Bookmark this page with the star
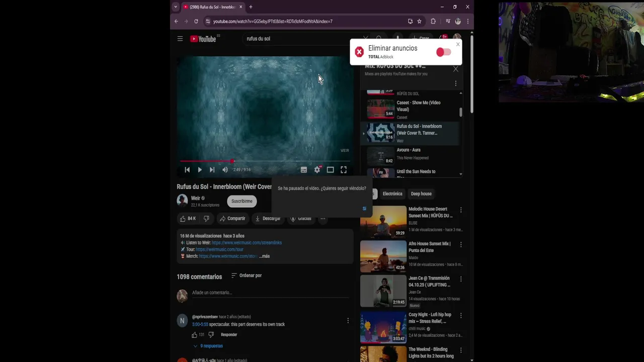The image size is (644, 362). point(420,21)
